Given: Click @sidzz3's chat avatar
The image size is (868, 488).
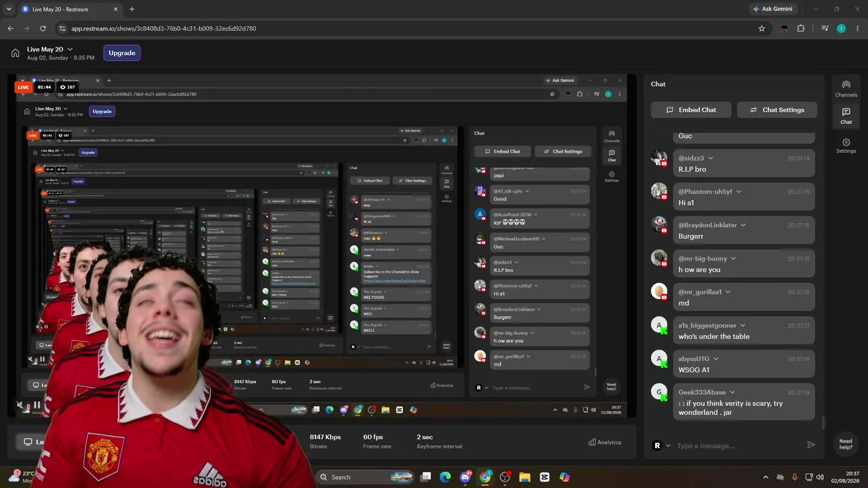Looking at the screenshot, I should pos(659,159).
